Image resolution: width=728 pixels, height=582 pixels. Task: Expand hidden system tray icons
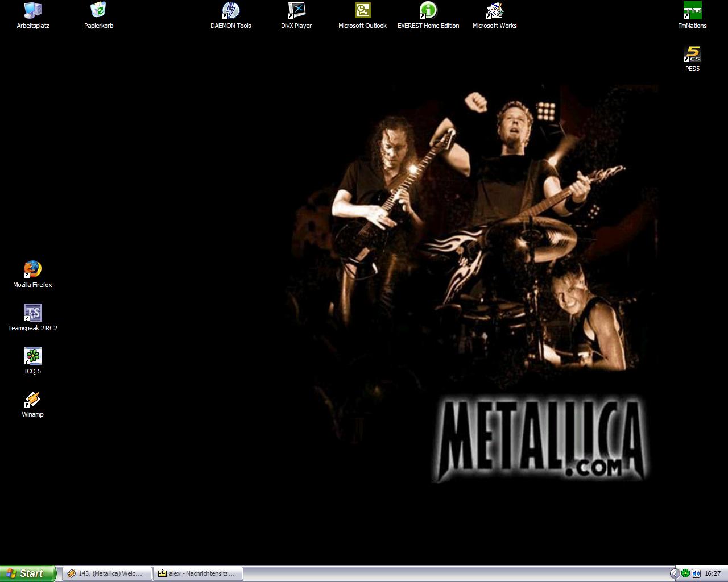coord(675,573)
